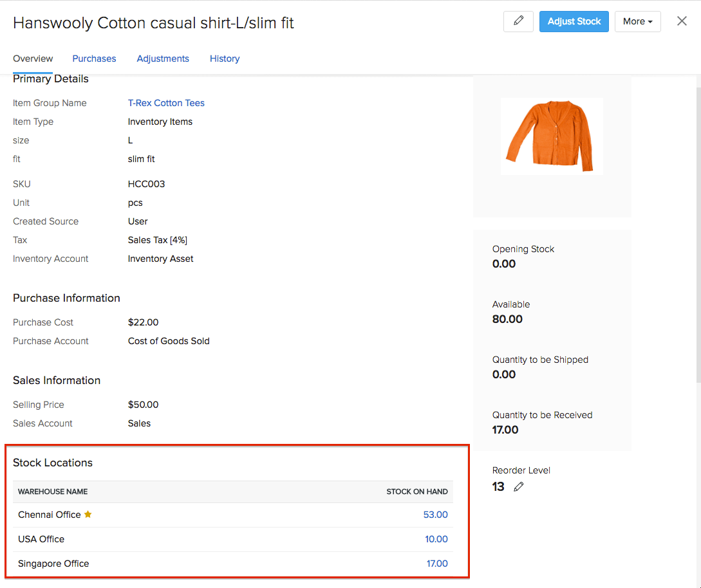Open the History tab
This screenshot has height=588, width=701.
click(225, 59)
